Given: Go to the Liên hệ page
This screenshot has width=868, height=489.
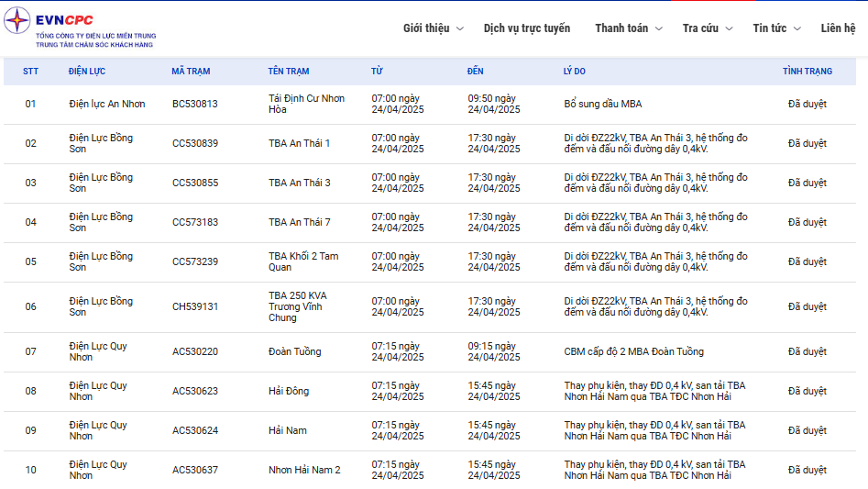Looking at the screenshot, I should pyautogui.click(x=837, y=28).
